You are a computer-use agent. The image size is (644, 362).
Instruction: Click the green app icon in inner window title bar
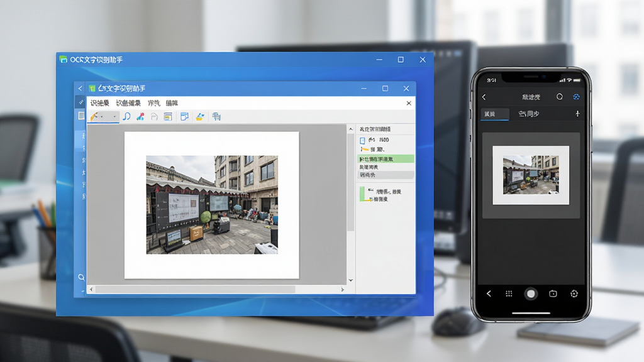(x=92, y=88)
